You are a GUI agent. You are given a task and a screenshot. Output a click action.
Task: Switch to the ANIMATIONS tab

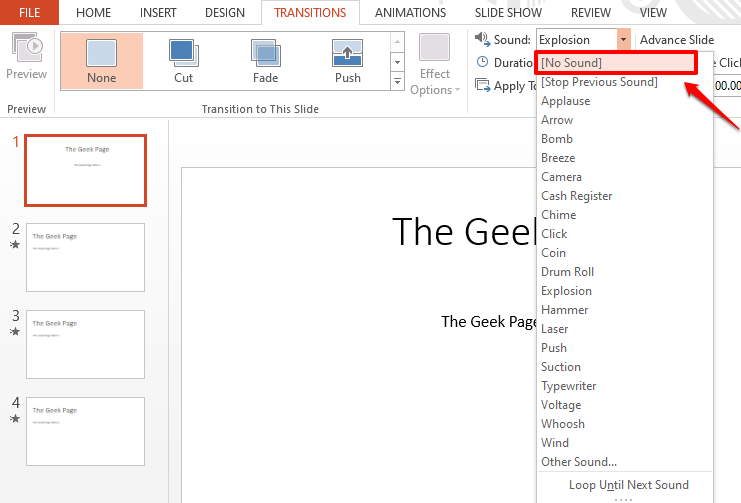tap(410, 13)
